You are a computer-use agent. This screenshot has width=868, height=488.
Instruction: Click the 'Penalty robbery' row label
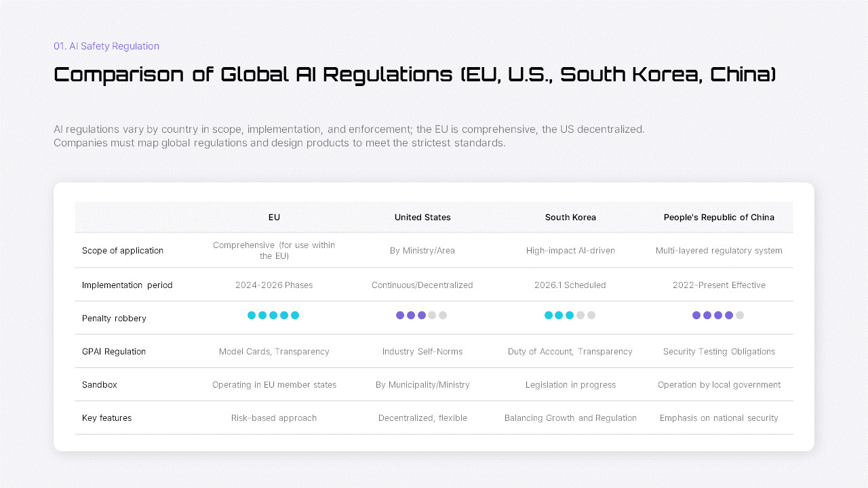[x=114, y=318]
